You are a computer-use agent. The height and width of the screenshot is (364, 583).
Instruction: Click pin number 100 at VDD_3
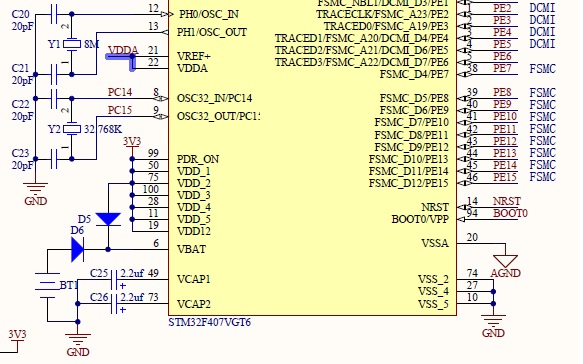coord(151,189)
